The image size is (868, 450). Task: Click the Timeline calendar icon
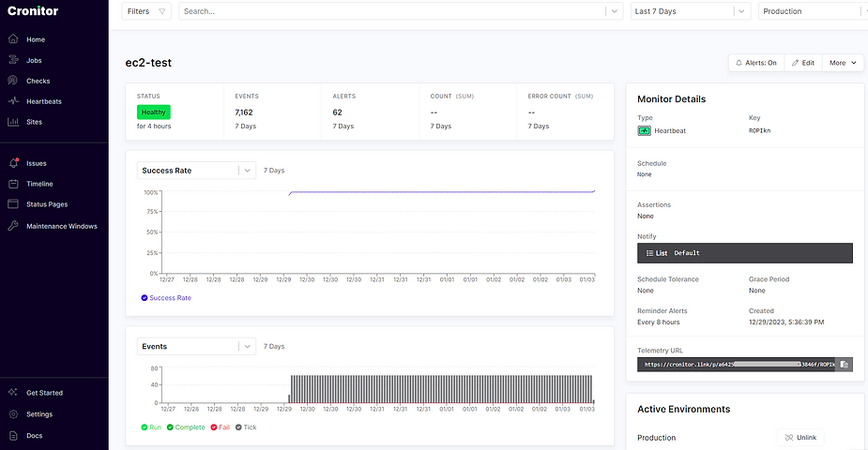(x=13, y=184)
